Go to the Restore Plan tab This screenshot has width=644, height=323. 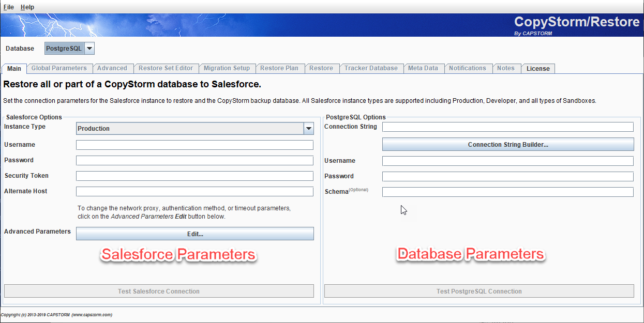tap(279, 68)
